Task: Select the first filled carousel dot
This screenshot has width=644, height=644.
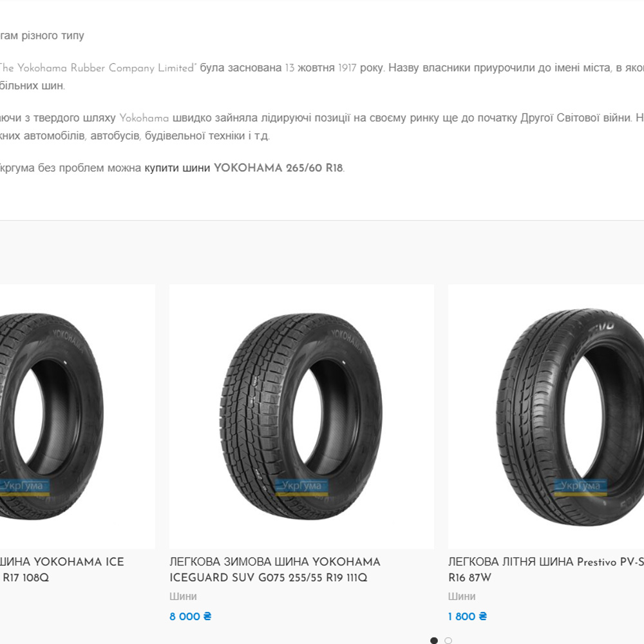Action: (434, 640)
